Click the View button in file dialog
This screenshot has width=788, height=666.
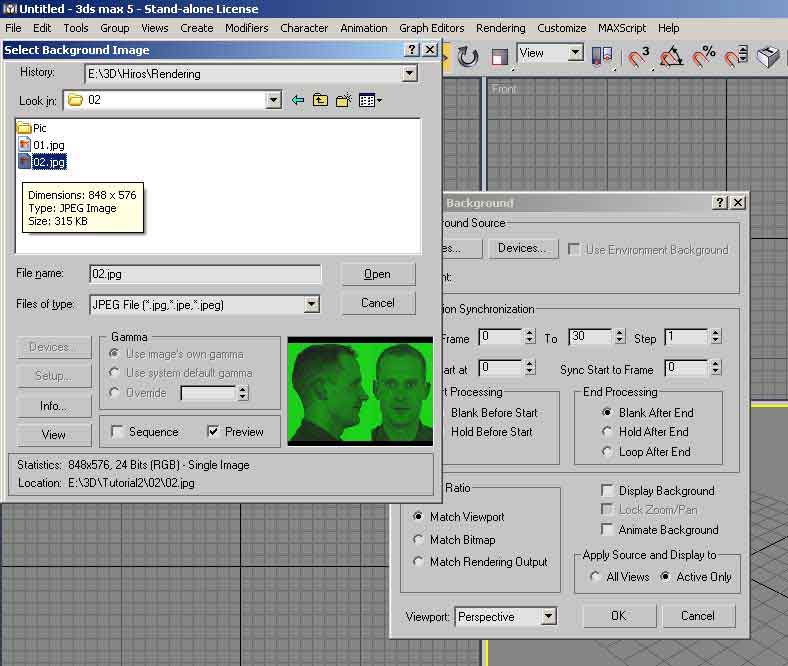coord(54,435)
